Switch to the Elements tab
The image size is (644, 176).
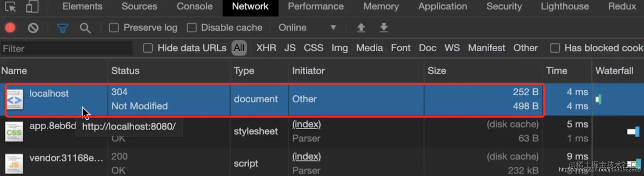tap(82, 6)
